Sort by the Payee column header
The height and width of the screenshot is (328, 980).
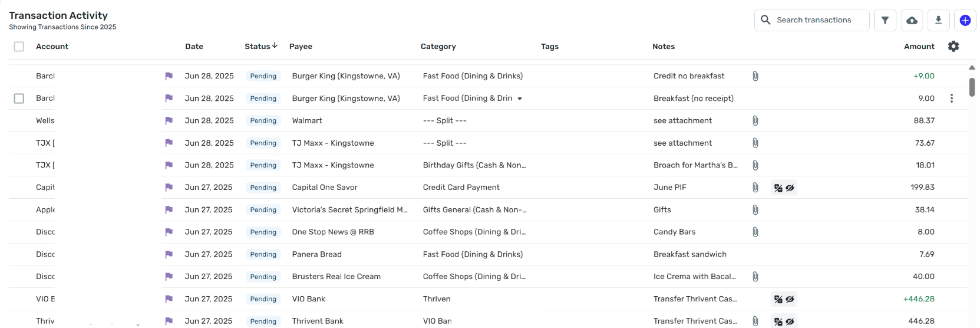point(301,47)
